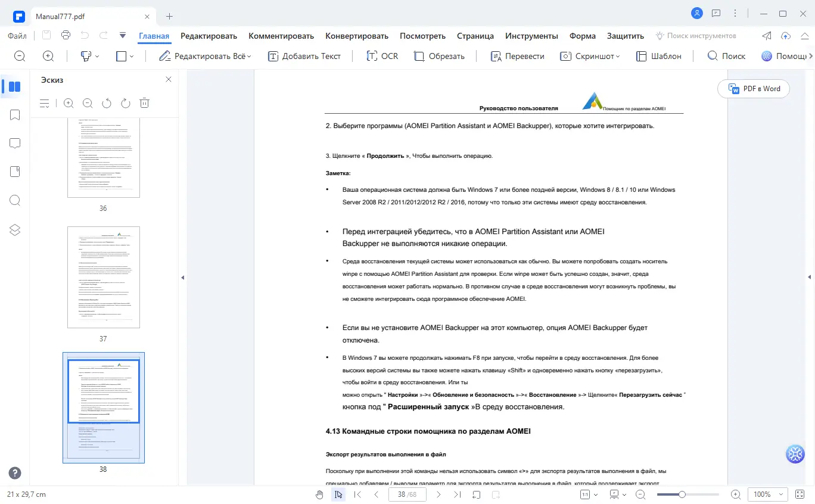
Task: Activate the Обрезать crop tool
Action: [439, 55]
